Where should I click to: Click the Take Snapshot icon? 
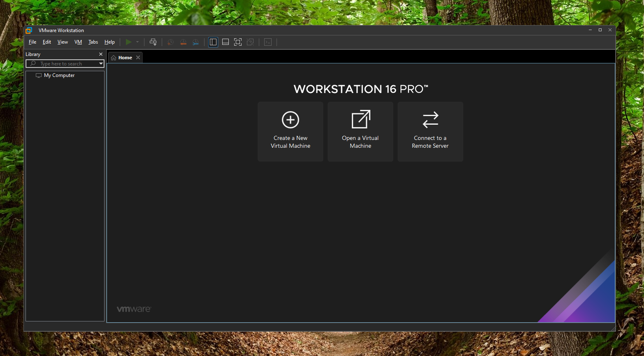coord(170,42)
